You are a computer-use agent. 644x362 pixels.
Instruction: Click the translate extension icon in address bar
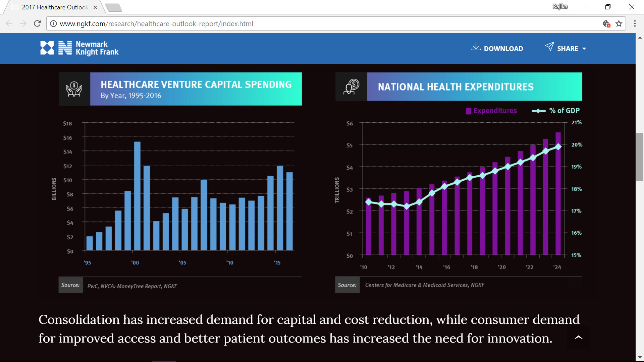click(x=606, y=24)
